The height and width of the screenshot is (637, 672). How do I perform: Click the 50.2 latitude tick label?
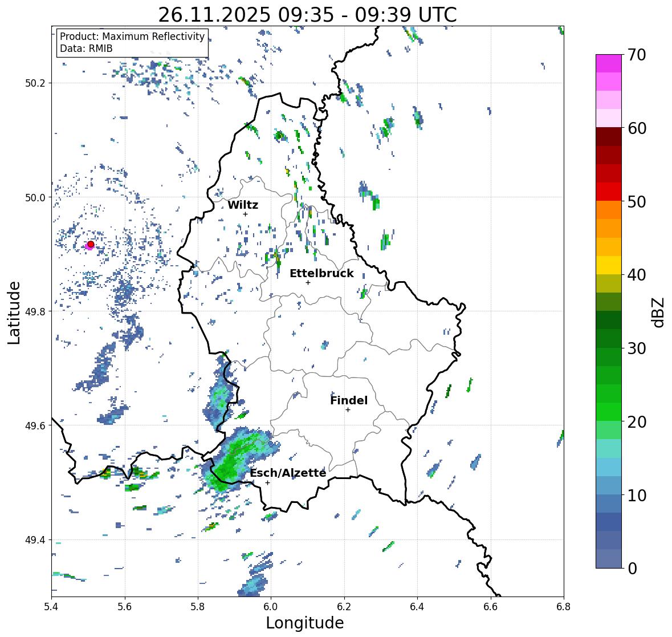point(35,83)
